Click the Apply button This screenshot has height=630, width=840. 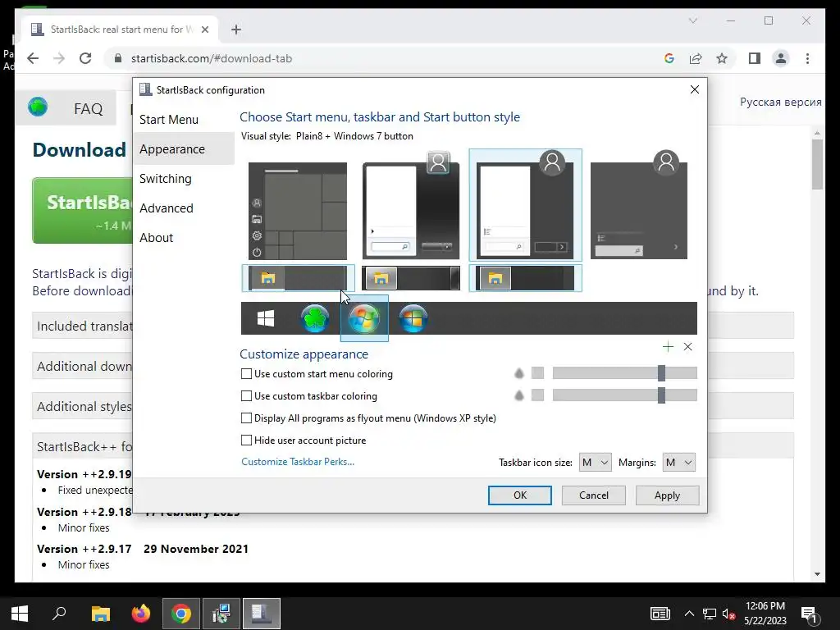pos(667,495)
